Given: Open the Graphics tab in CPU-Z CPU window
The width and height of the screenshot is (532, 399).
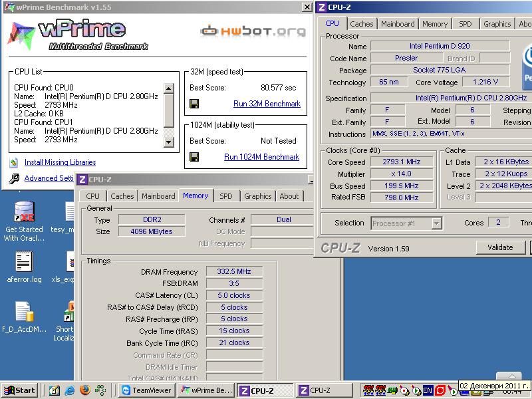Looking at the screenshot, I should click(x=497, y=24).
